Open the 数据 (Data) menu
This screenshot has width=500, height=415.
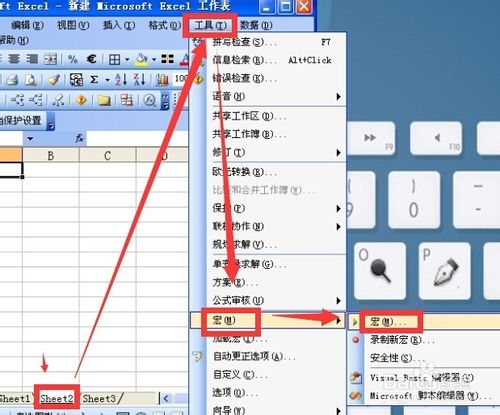pos(256,25)
